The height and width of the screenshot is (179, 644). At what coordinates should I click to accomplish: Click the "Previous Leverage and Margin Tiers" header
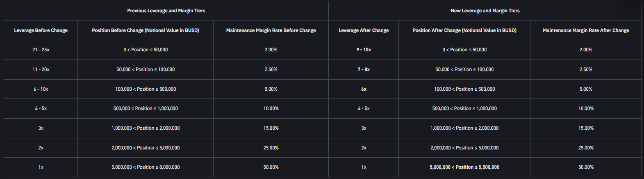pos(166,11)
